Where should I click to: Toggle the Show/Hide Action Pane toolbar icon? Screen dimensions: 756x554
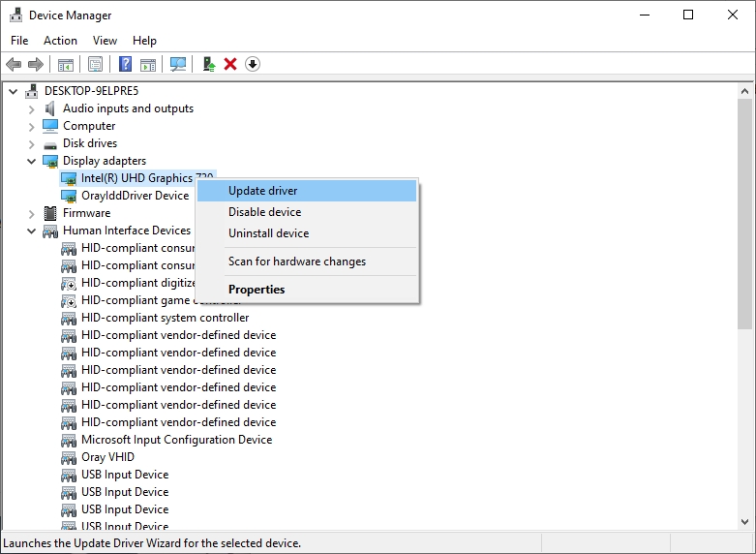click(x=148, y=64)
